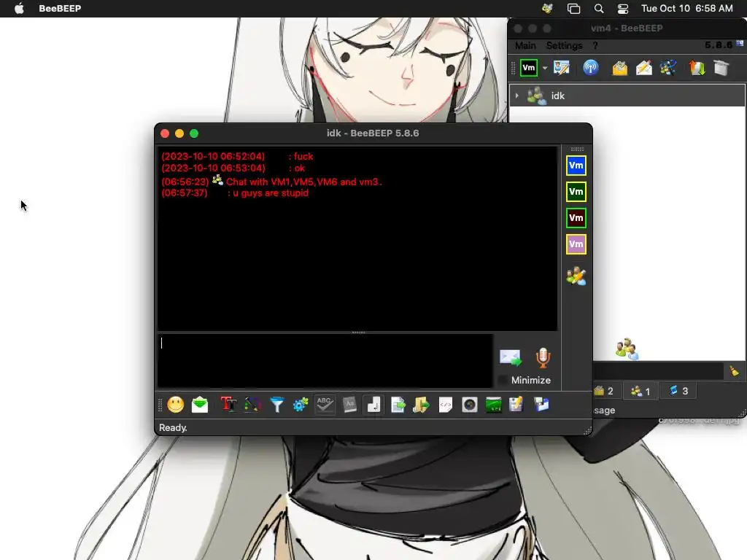The image size is (747, 560).
Task: Send a file using document arrow icon
Action: coord(398,405)
